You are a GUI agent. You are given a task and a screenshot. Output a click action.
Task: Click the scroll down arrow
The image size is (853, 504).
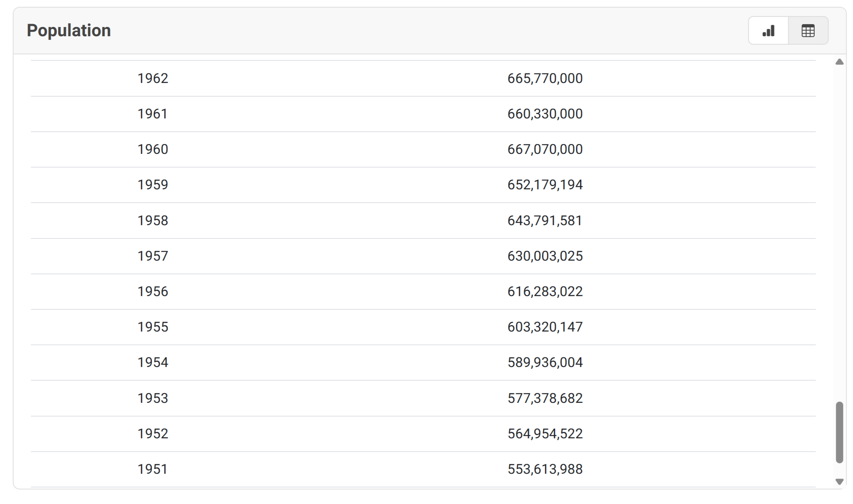point(839,481)
